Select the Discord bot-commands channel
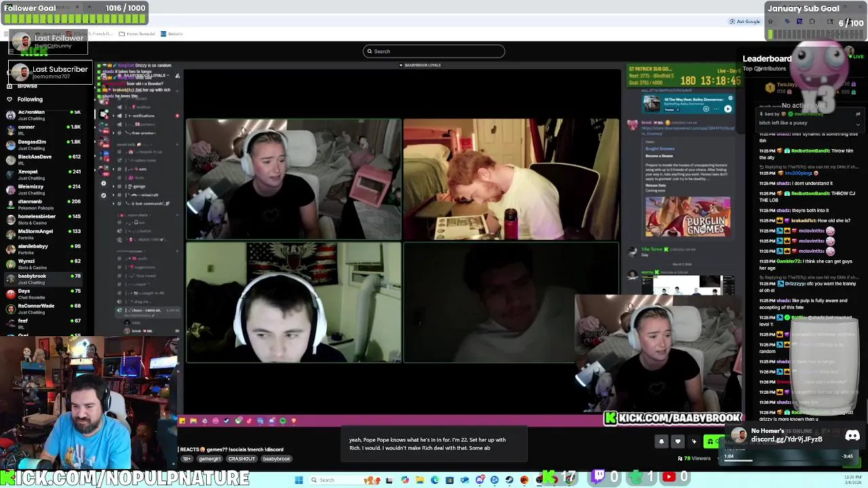The image size is (868, 488). click(x=144, y=203)
